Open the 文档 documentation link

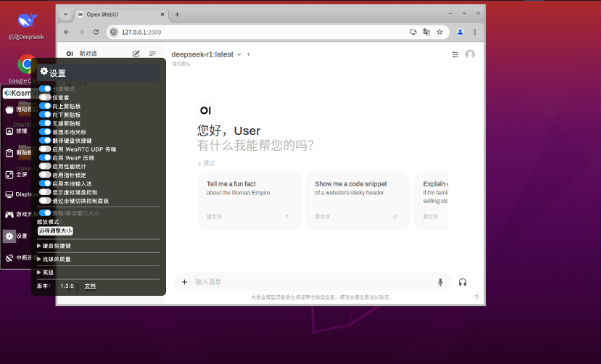90,286
